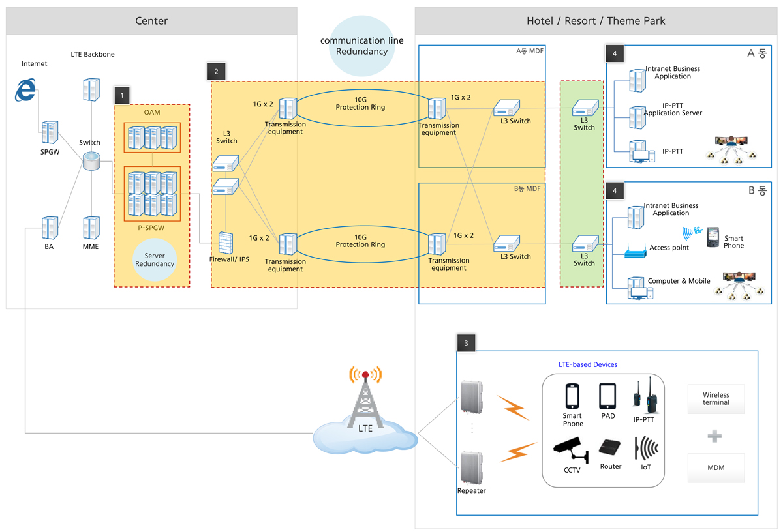783x532 pixels.
Task: Click the PAD tablet icon
Action: pyautogui.click(x=607, y=396)
